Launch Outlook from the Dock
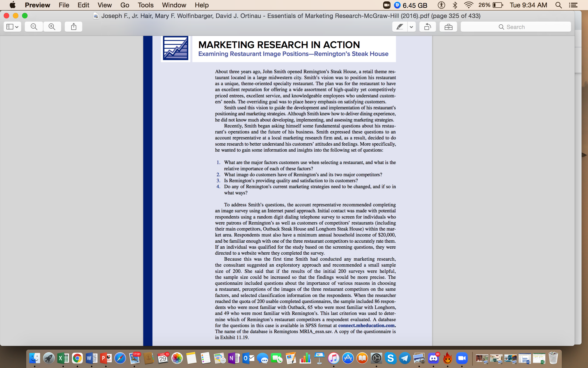This screenshot has width=588, height=368. point(248,358)
